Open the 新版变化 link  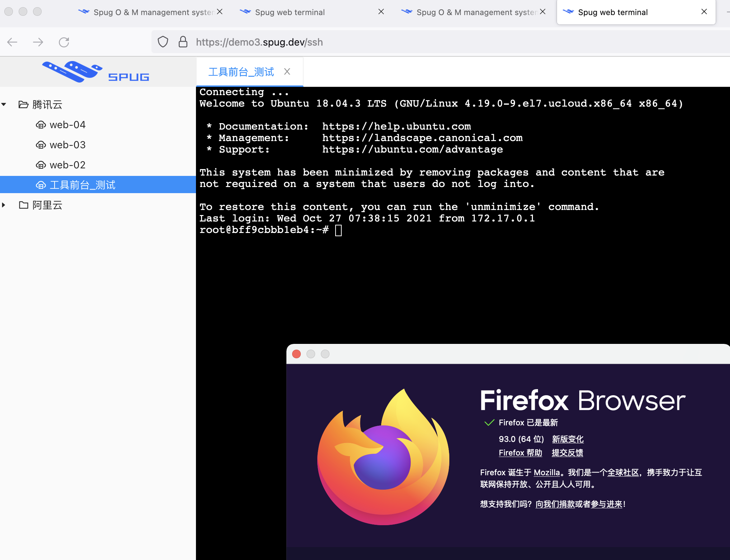coord(568,439)
